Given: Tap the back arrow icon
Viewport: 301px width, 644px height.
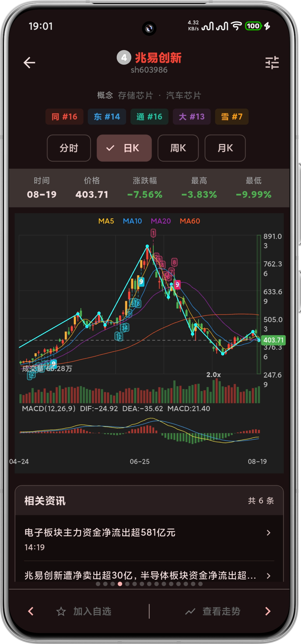Looking at the screenshot, I should click(x=29, y=62).
